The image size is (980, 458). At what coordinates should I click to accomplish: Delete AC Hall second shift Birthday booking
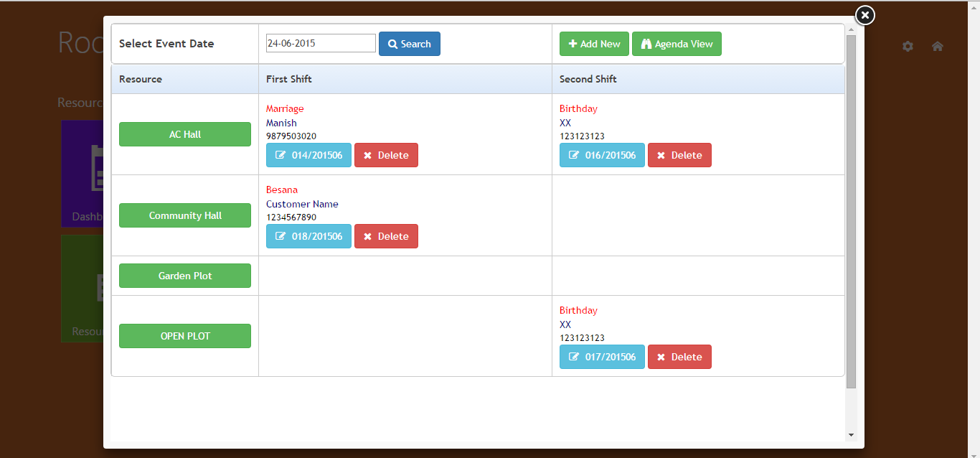coord(679,155)
